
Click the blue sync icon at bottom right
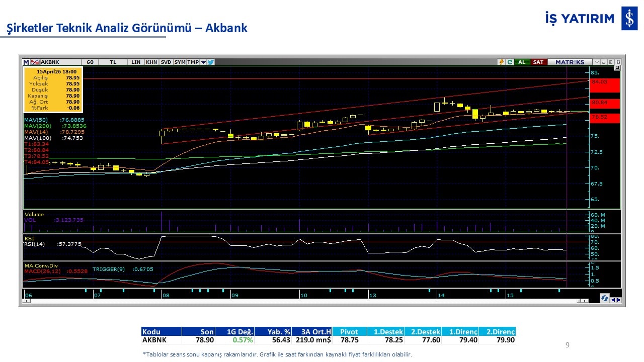(604, 298)
